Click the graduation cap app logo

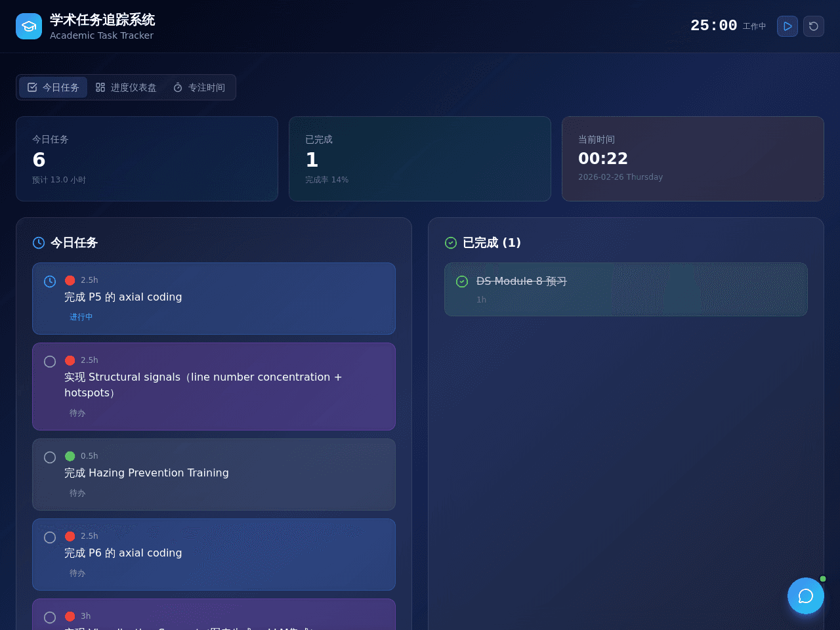point(29,26)
